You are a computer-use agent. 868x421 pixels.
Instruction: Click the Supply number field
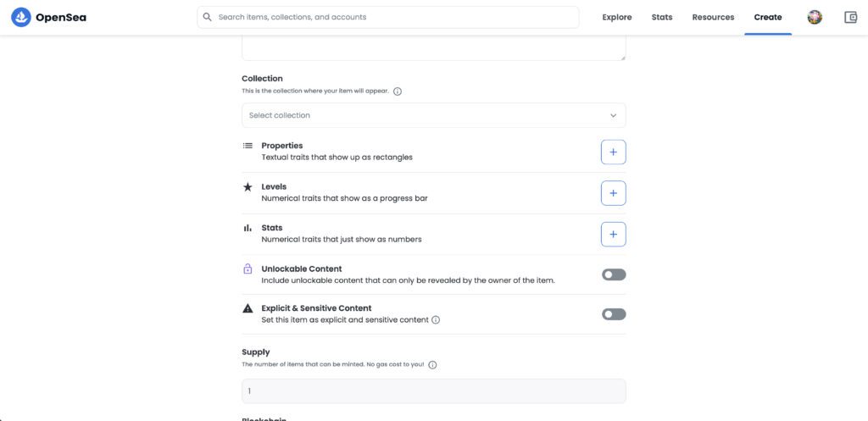[x=433, y=391]
